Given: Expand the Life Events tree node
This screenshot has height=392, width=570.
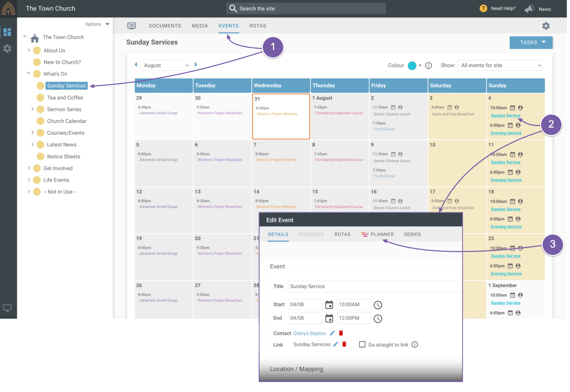Looking at the screenshot, I should click(x=29, y=180).
